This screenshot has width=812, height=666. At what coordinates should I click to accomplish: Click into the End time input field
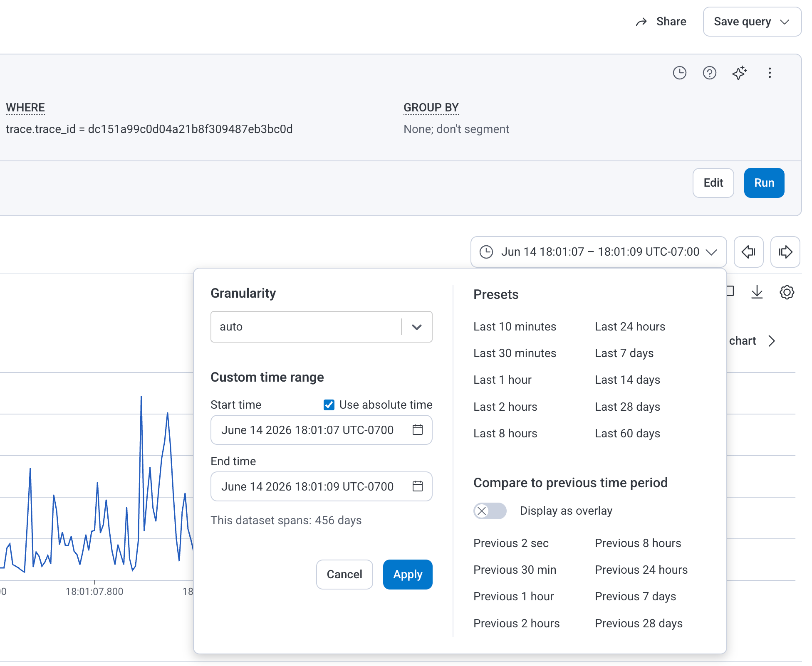[x=321, y=486]
